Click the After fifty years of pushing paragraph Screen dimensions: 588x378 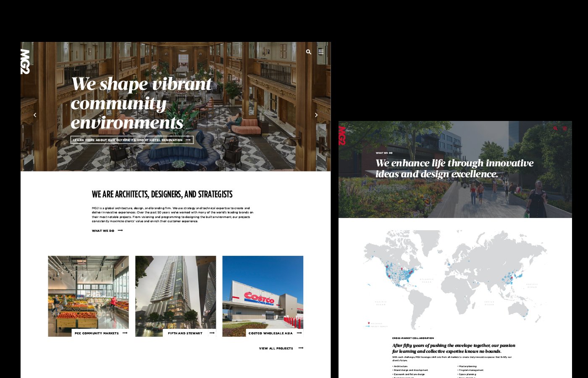(x=454, y=348)
